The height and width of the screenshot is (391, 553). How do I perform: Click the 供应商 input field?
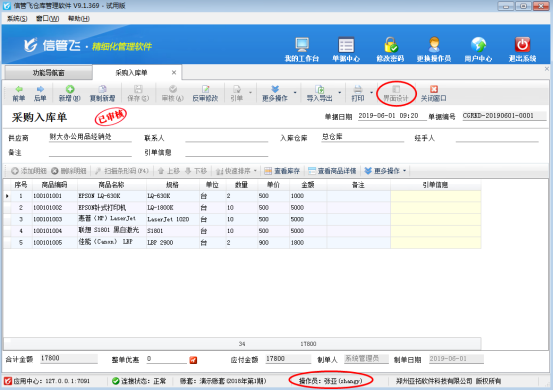click(90, 137)
